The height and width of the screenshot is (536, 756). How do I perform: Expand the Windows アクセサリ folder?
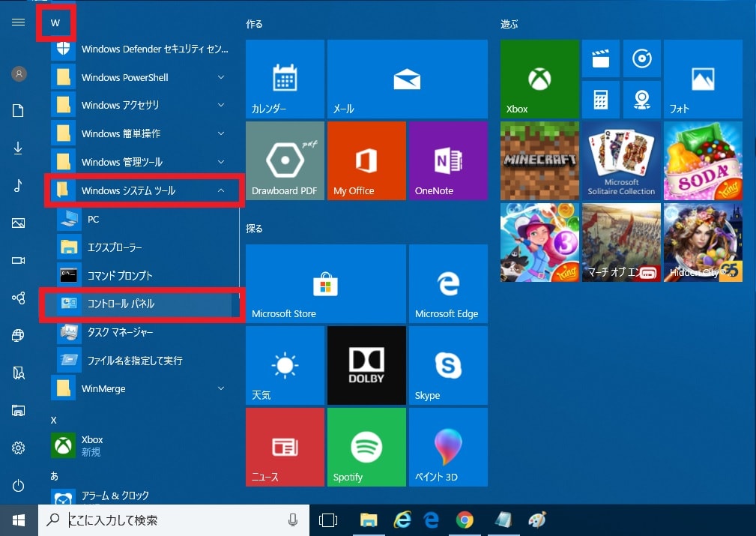[x=140, y=105]
